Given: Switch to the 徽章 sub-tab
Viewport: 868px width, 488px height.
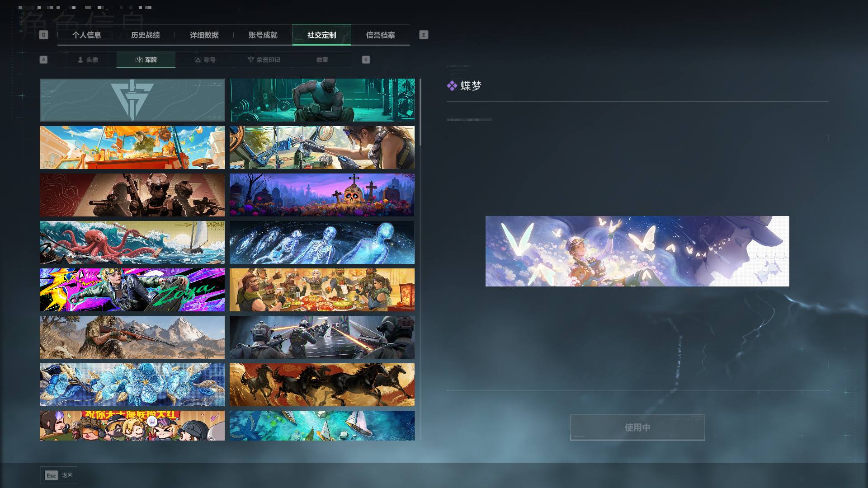Looking at the screenshot, I should (322, 60).
